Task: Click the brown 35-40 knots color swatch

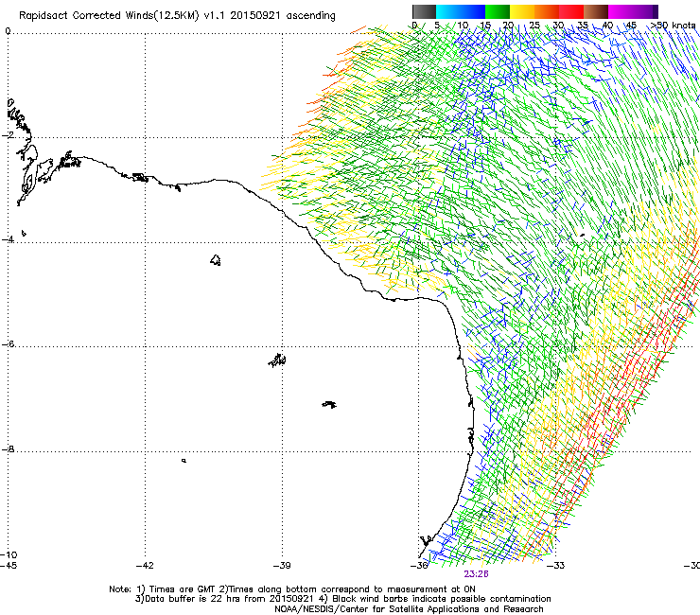Action: click(x=596, y=11)
